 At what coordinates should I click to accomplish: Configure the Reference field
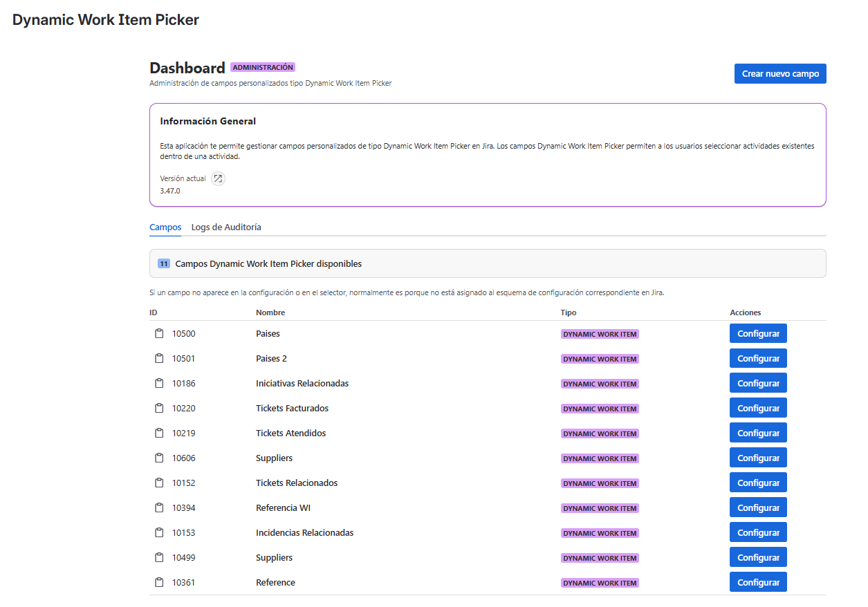(x=758, y=583)
